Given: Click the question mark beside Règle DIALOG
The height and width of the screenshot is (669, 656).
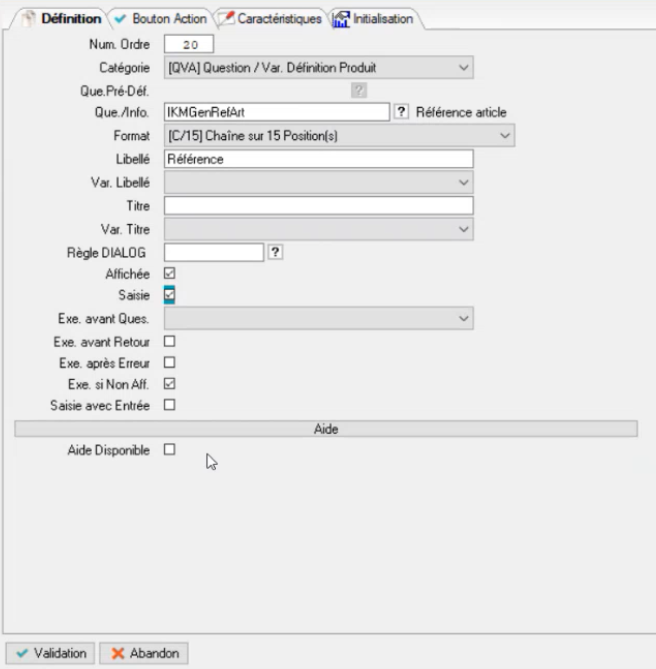Looking at the screenshot, I should [276, 252].
